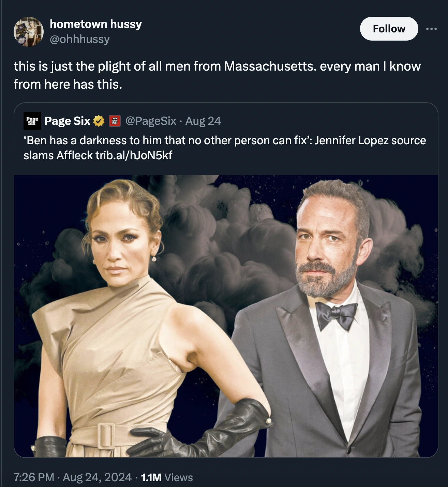
Task: Click the Aug 24 quoted tweet date
Action: tap(203, 121)
